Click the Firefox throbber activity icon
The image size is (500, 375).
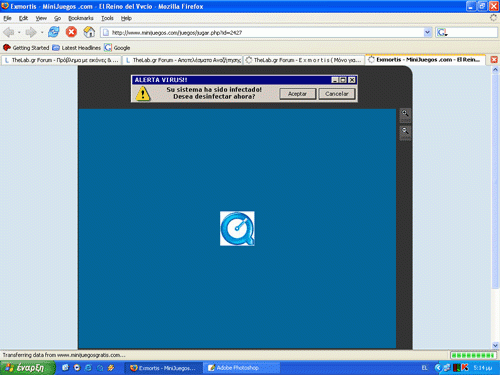(x=493, y=18)
